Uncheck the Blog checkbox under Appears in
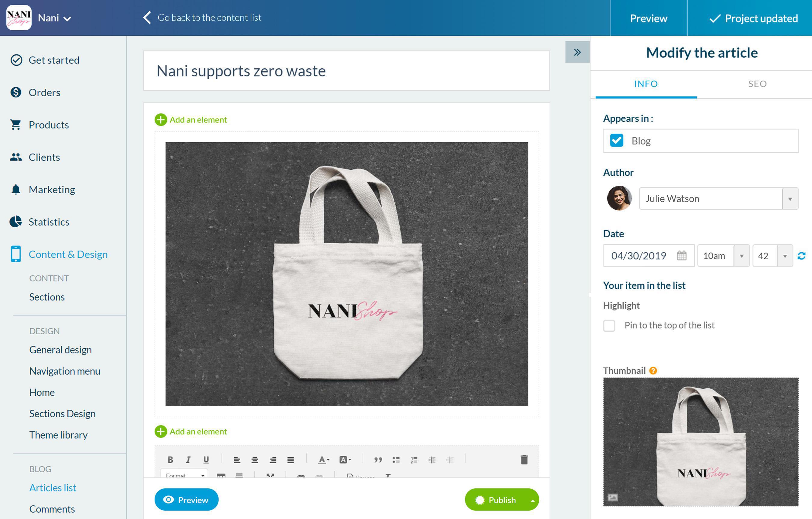This screenshot has width=812, height=519. pyautogui.click(x=617, y=141)
